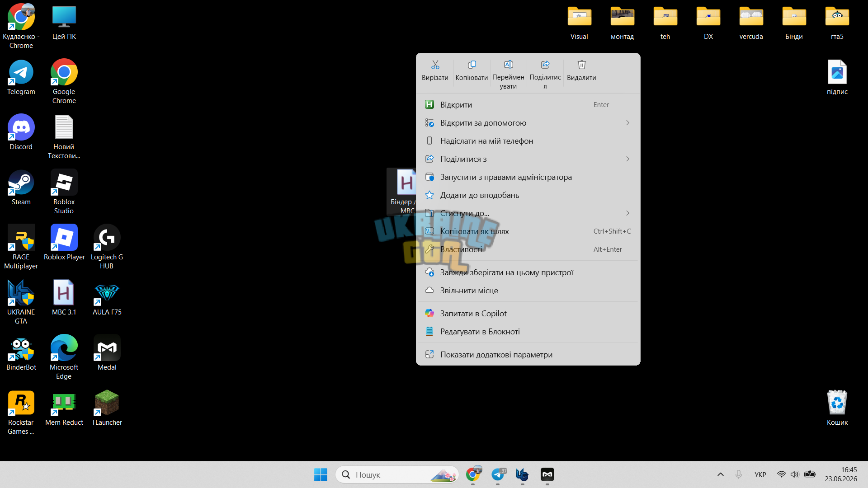Show hidden system tray icons chevron
The height and width of the screenshot is (488, 868).
tap(721, 474)
